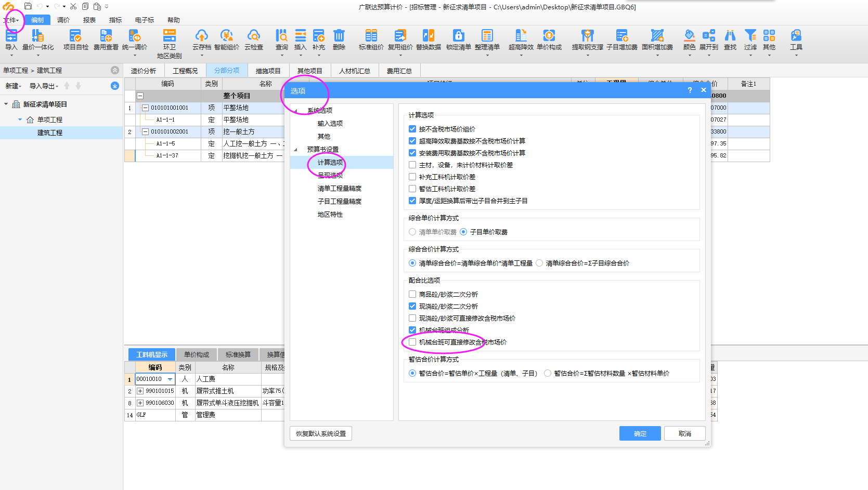Toggle 安装费用取费基数按不含税市场价计算
Image resolution: width=868 pixels, height=490 pixels.
[x=412, y=153]
